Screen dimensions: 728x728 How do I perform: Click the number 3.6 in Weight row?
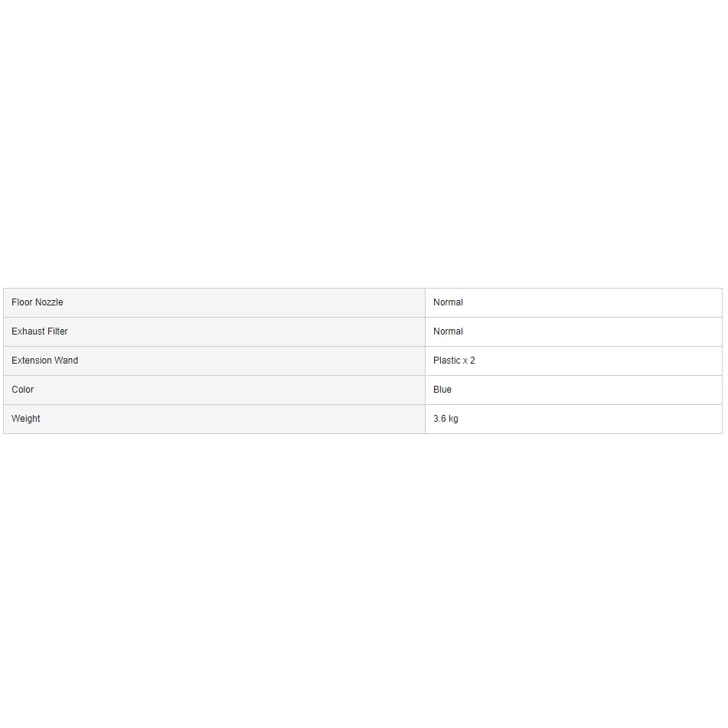coord(439,419)
